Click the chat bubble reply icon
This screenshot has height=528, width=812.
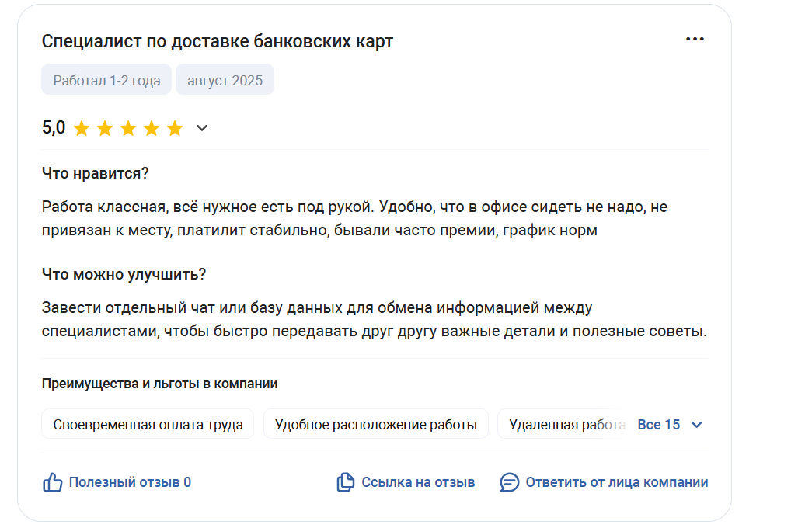509,482
